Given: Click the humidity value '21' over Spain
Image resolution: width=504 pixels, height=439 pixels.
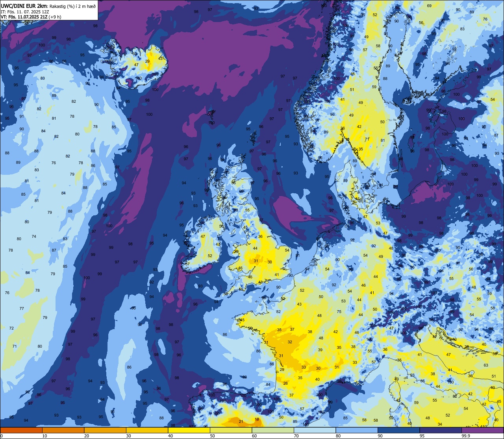Looking at the screenshot, I should tap(241, 422).
